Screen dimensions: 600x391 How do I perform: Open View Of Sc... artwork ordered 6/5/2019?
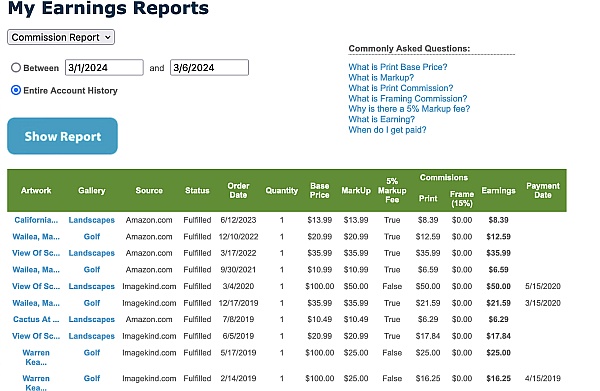(36, 336)
